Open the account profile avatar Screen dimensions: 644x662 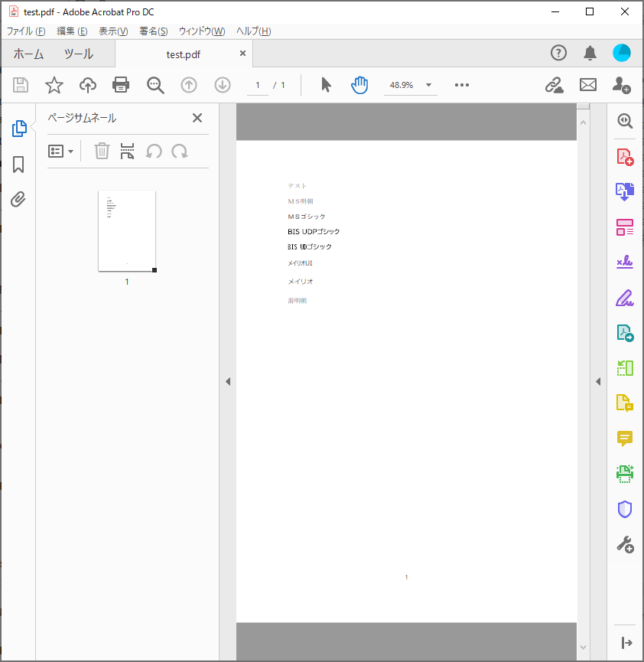(x=622, y=54)
